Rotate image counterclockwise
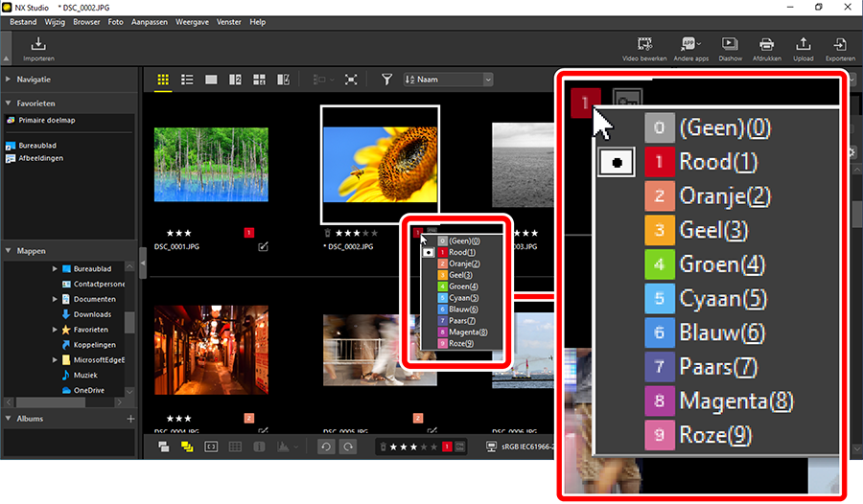Screen dimensions: 863x504 [326, 447]
